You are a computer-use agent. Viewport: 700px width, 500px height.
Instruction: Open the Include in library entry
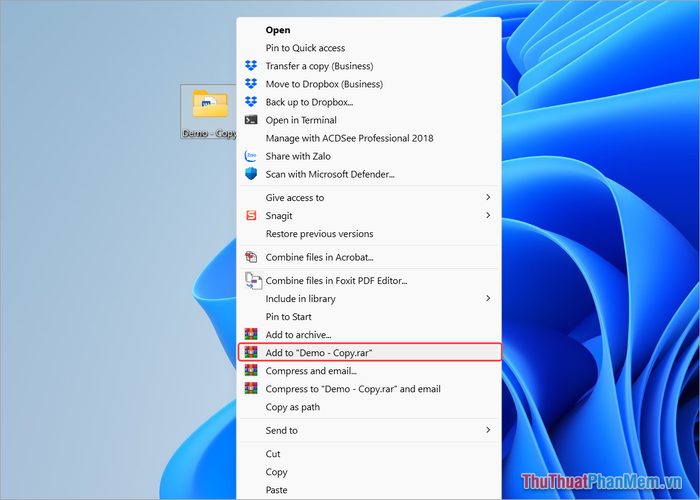(369, 299)
